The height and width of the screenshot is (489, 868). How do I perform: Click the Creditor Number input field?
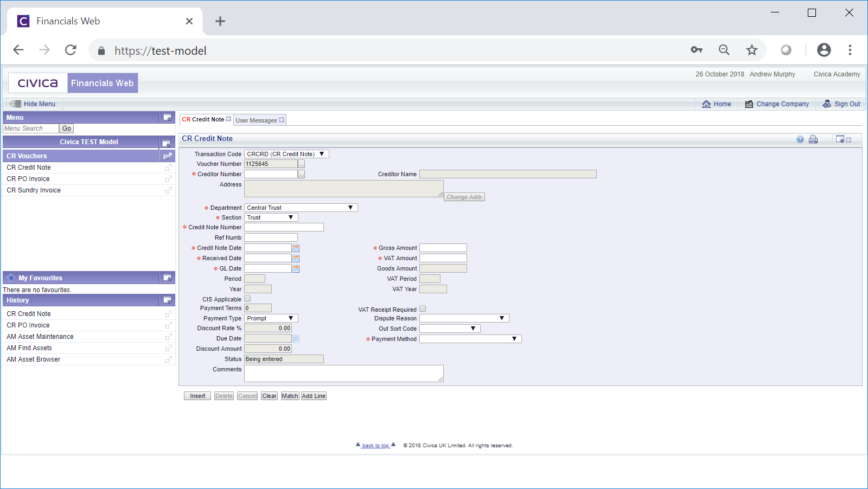[271, 174]
